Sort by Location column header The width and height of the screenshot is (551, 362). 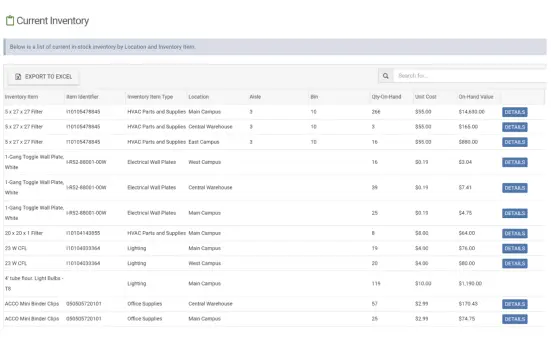click(x=199, y=97)
